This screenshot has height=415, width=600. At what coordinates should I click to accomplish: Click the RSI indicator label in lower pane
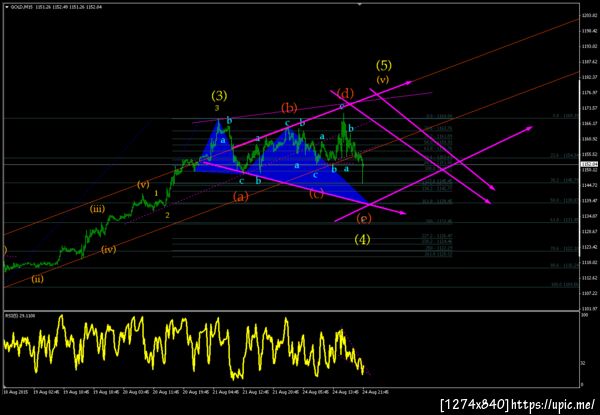[20, 316]
